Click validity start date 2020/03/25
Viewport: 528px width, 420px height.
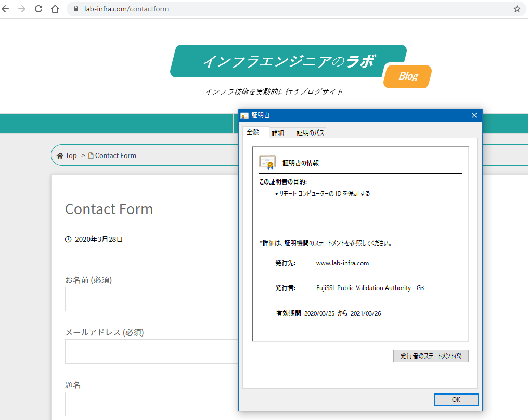tap(319, 313)
